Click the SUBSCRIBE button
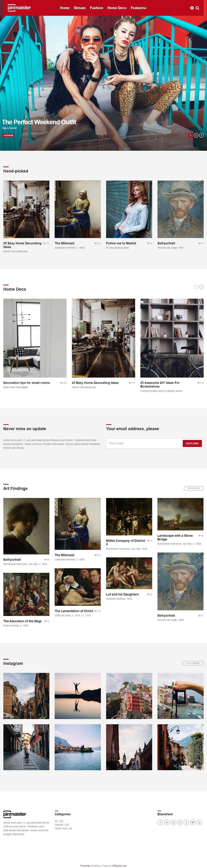This screenshot has width=207, height=868. click(x=192, y=443)
